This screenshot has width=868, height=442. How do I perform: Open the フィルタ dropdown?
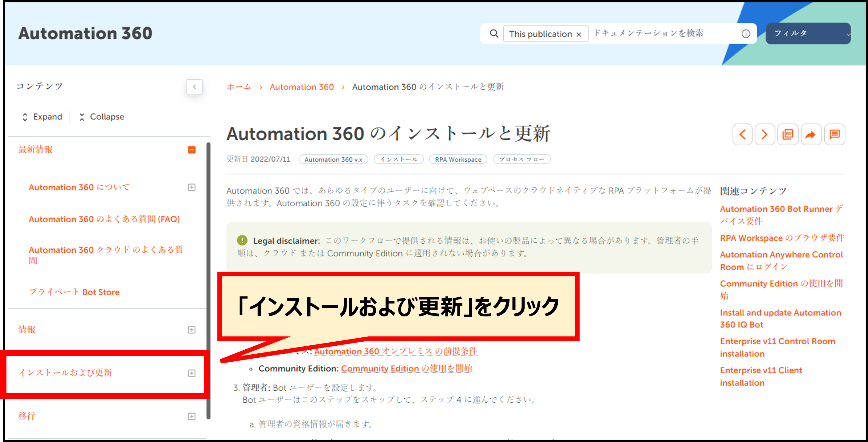(808, 33)
